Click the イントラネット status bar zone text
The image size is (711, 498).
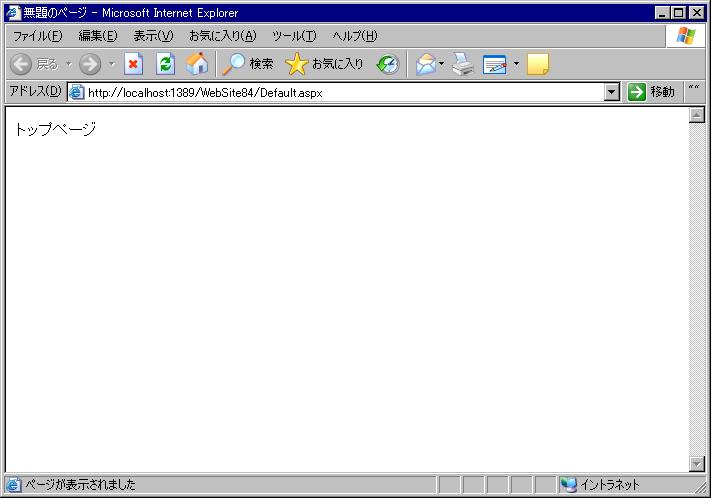click(610, 485)
